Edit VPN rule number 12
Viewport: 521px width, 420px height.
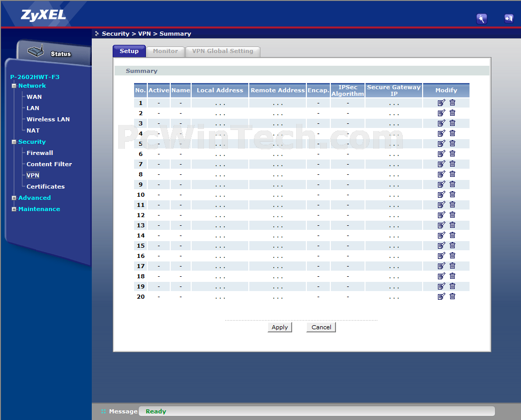pos(441,215)
